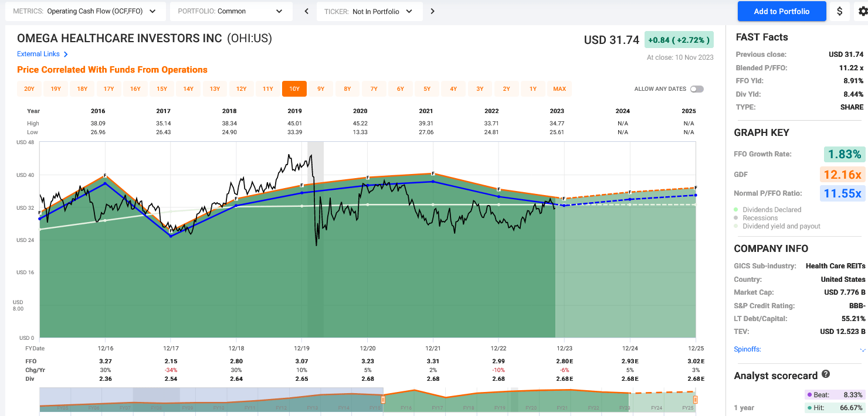Open the PORTFOLIO Common dropdown
The image size is (868, 416).
click(x=231, y=11)
